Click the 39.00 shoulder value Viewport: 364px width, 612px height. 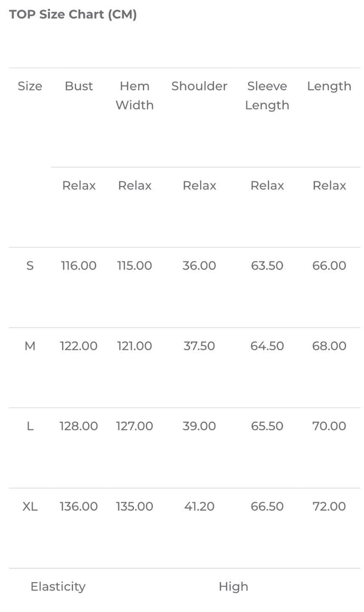tap(199, 426)
